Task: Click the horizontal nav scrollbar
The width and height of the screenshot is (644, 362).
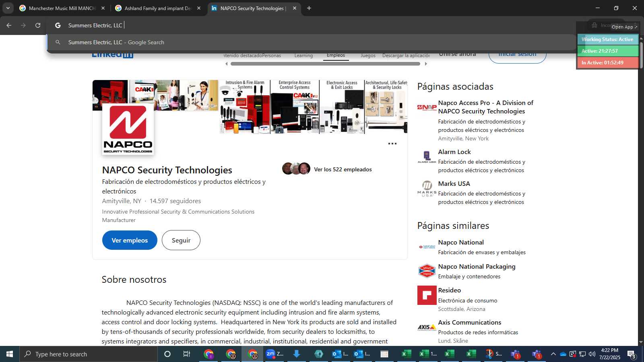Action: (x=326, y=64)
